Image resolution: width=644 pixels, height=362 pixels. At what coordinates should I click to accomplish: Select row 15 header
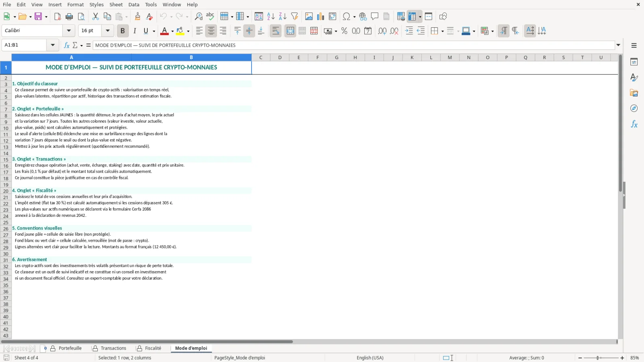[x=6, y=160]
